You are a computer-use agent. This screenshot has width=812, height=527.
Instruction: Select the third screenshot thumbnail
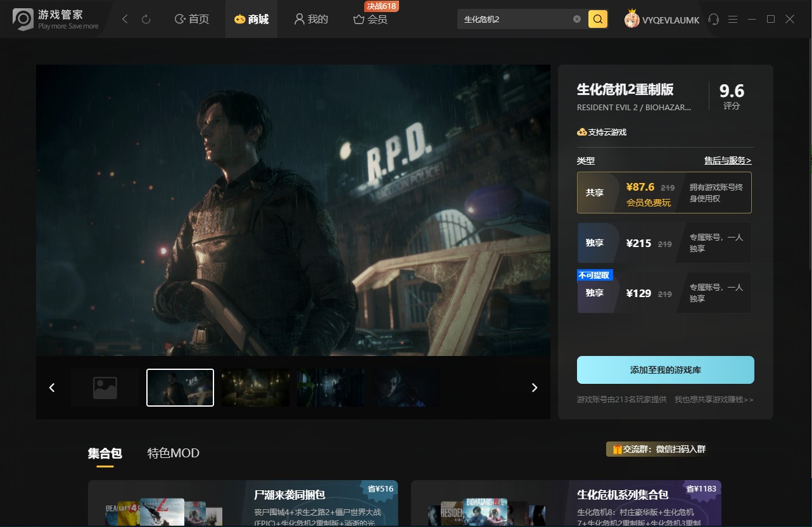click(x=255, y=388)
